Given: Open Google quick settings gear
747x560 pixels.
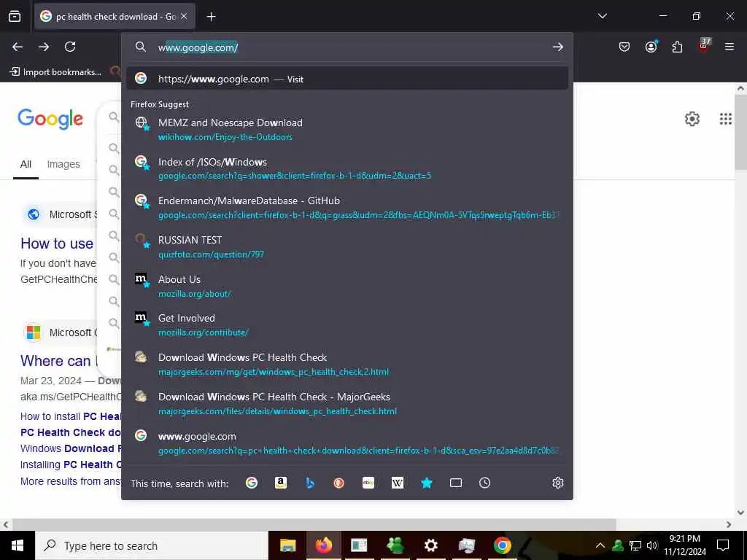Looking at the screenshot, I should click(692, 119).
